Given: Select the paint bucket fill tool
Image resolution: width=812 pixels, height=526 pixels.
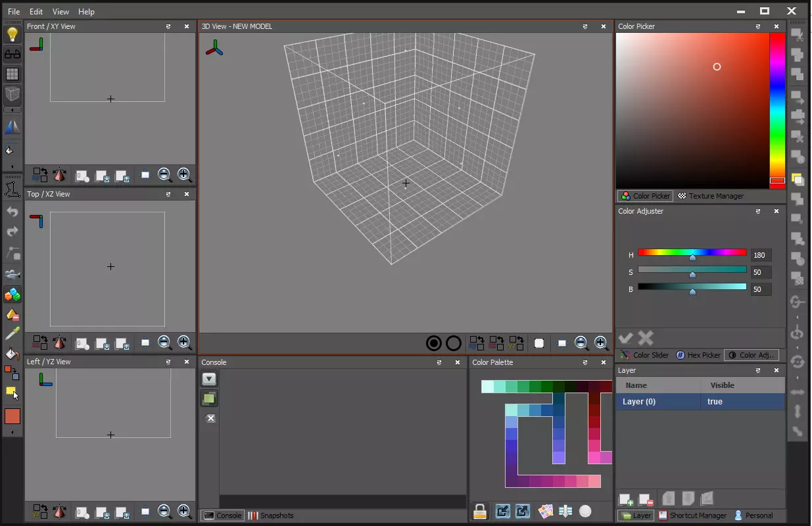Looking at the screenshot, I should (x=12, y=354).
